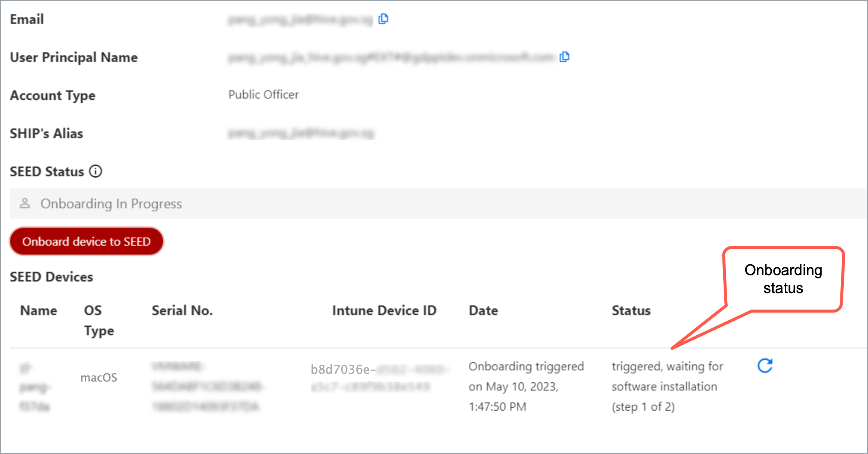The height and width of the screenshot is (454, 868).
Task: Click the info icon beside SEED Status
Action: 96,171
